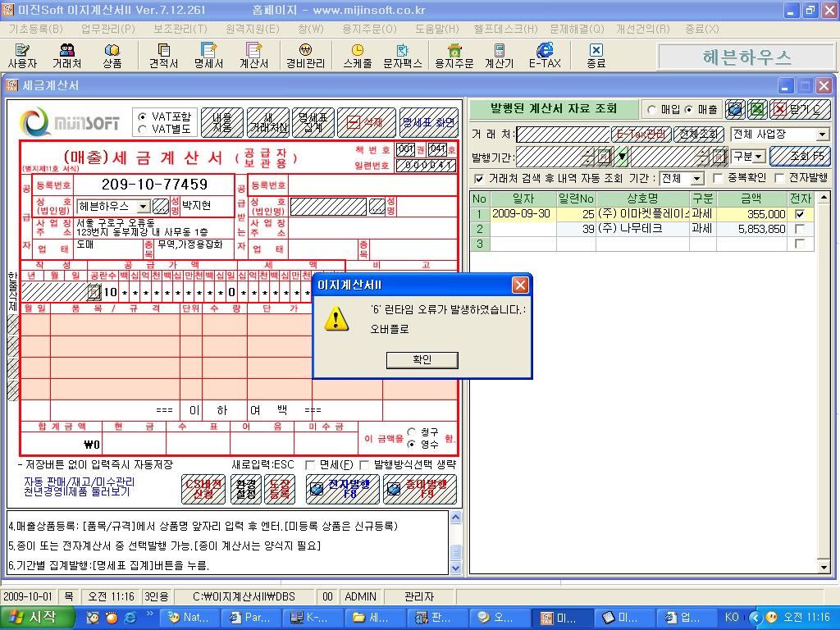This screenshot has height=630, width=840.
Task: Click the Windows 시작 button
Action: click(x=36, y=618)
